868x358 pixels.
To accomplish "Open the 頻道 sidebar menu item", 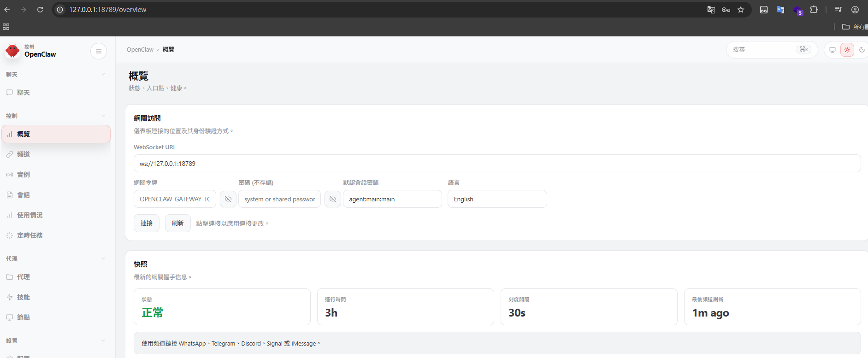I will click(24, 154).
